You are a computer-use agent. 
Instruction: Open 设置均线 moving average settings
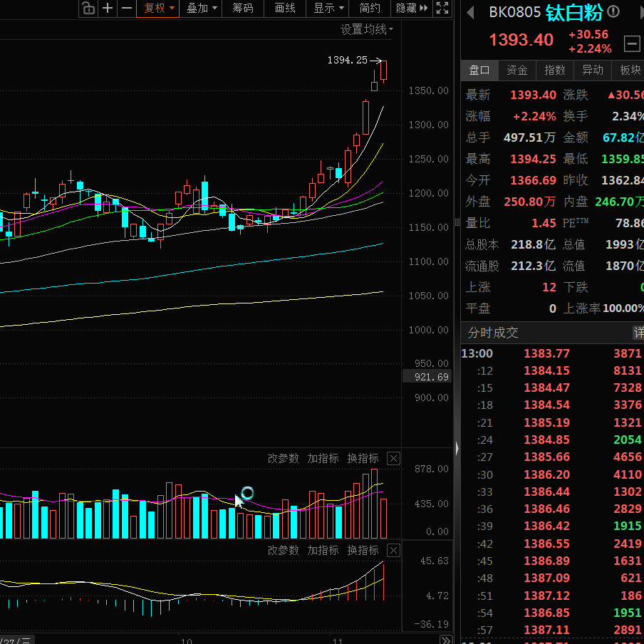click(x=366, y=30)
